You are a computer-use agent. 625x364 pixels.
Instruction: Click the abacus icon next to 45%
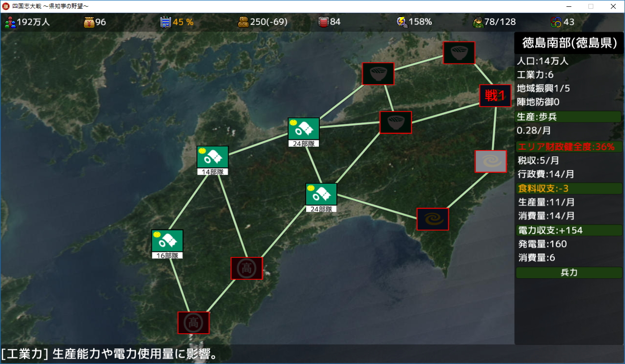[x=166, y=21]
